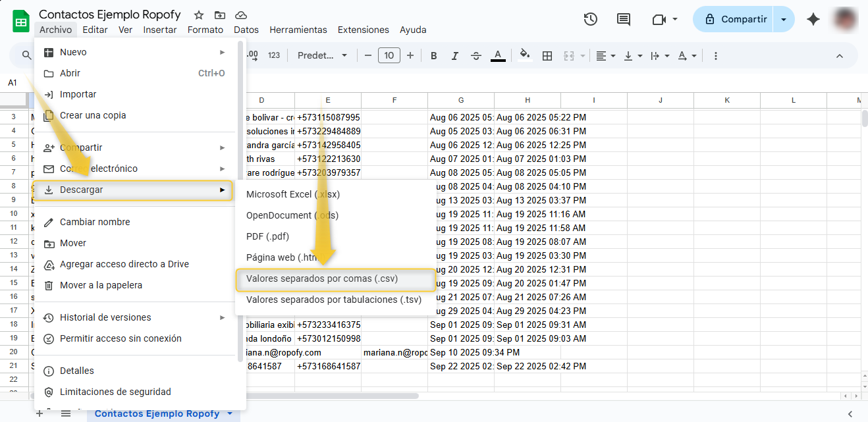Open the Compartir dropdown arrow
This screenshot has width=868, height=422.
(x=784, y=19)
